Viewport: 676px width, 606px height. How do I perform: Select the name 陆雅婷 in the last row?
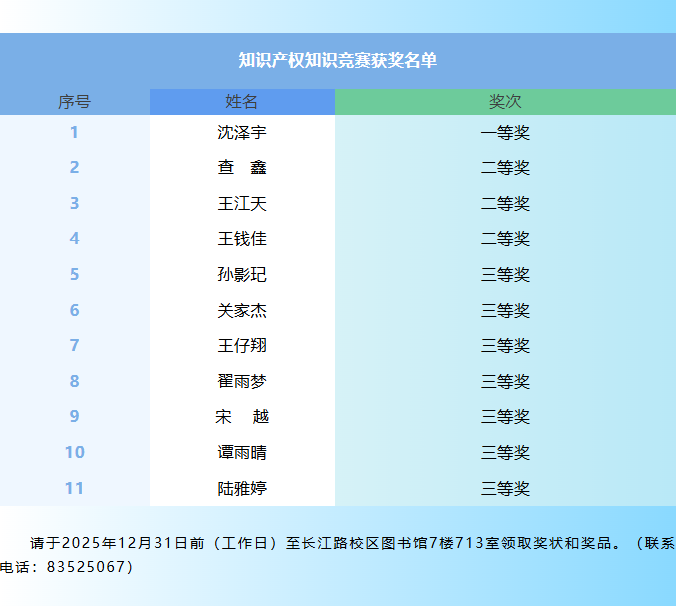point(242,489)
